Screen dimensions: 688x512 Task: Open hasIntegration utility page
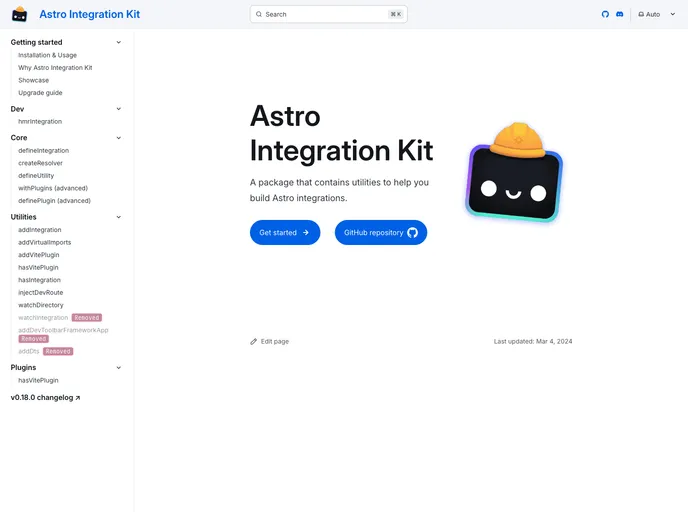tap(39, 280)
